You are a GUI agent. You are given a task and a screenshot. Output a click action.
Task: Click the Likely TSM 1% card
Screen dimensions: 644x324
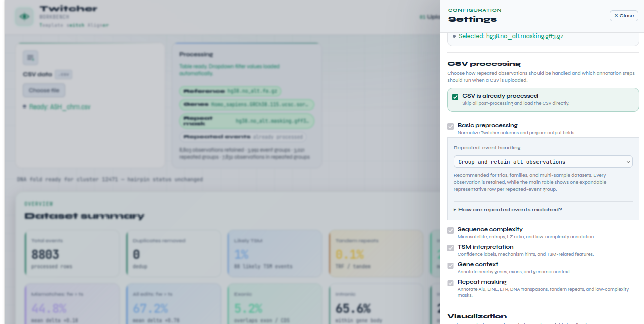click(275, 253)
